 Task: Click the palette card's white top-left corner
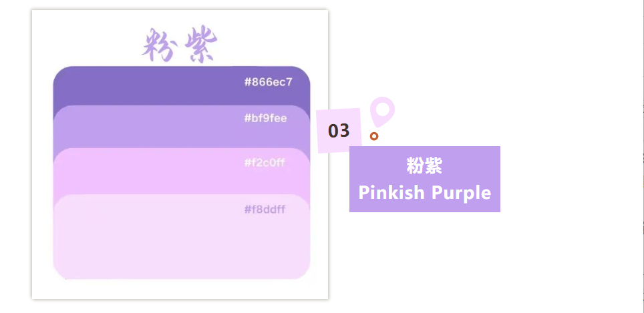click(39, 17)
